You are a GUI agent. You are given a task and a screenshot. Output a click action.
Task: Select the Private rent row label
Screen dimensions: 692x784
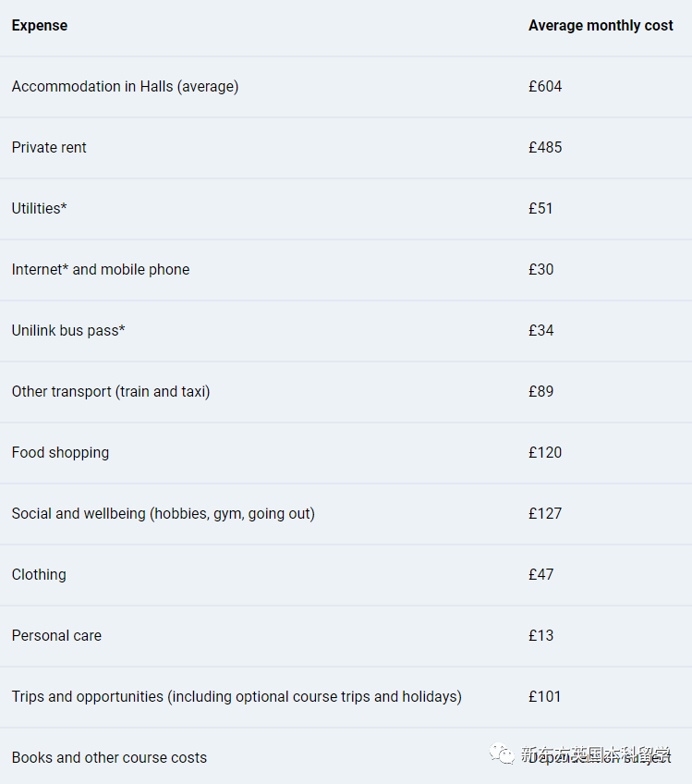click(49, 148)
